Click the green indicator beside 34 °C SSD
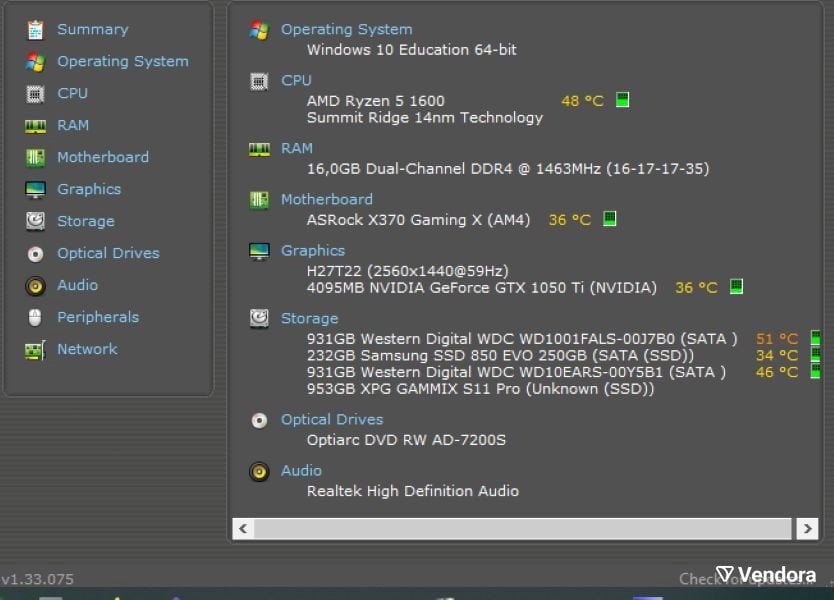The height and width of the screenshot is (600, 834). pos(815,354)
